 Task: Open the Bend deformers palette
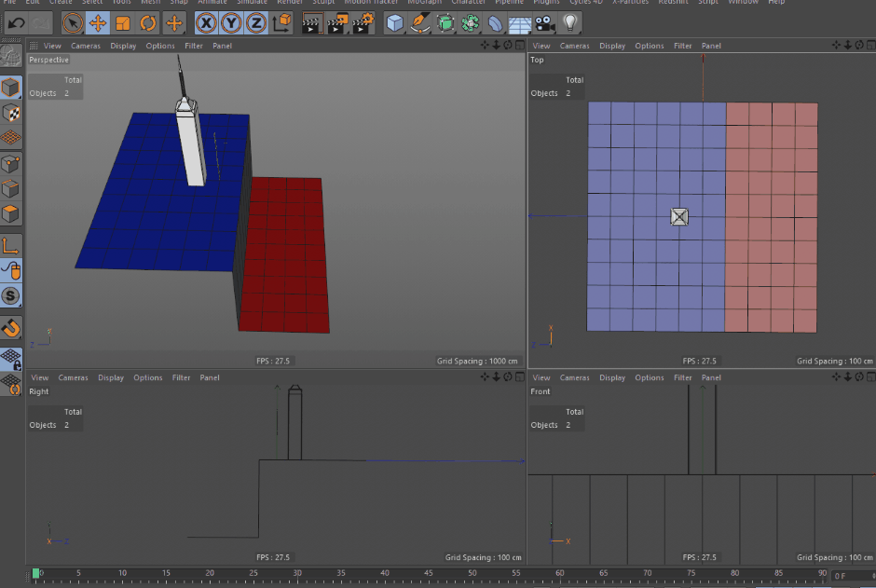click(495, 23)
